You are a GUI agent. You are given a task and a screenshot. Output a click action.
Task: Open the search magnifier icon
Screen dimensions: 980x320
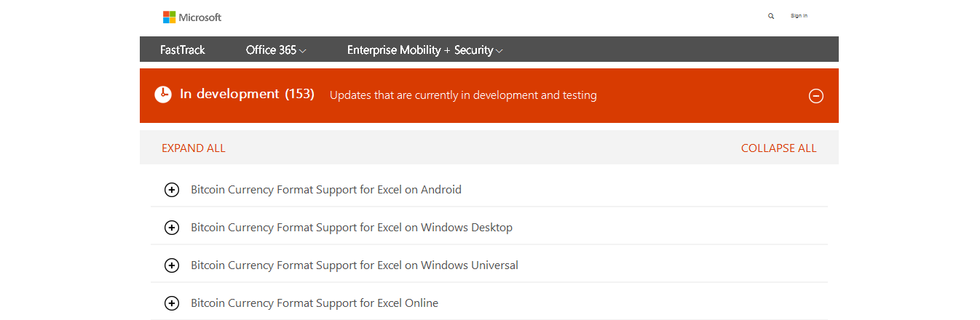point(771,16)
